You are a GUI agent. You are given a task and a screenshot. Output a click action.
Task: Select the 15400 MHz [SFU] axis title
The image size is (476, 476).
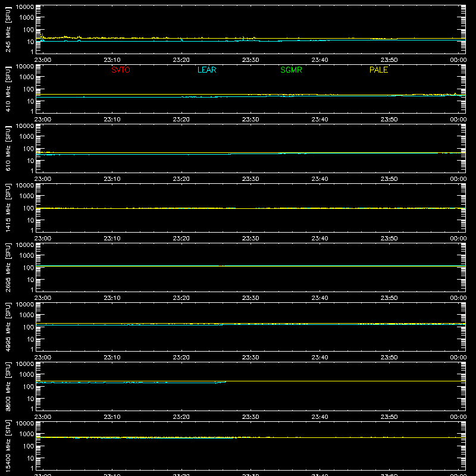click(x=8, y=446)
